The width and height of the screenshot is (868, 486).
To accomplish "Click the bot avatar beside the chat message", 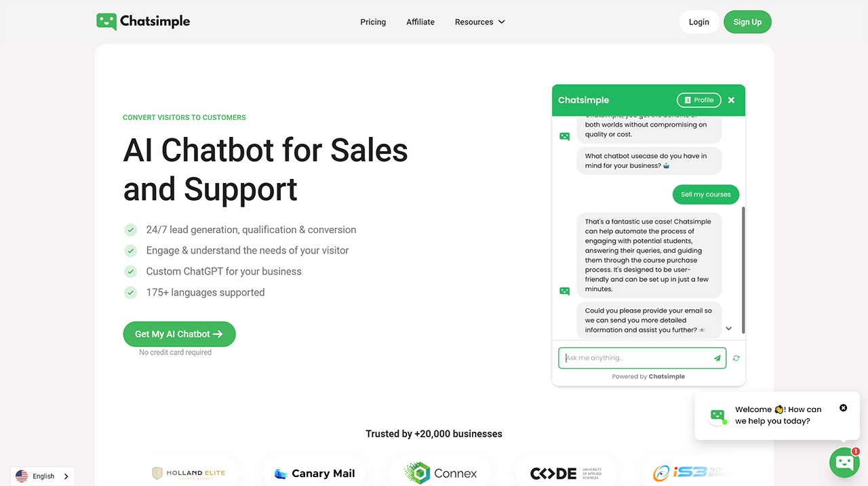I will point(564,291).
